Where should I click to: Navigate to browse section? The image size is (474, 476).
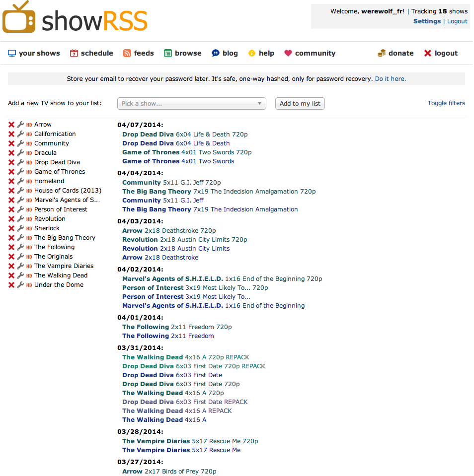tap(183, 53)
